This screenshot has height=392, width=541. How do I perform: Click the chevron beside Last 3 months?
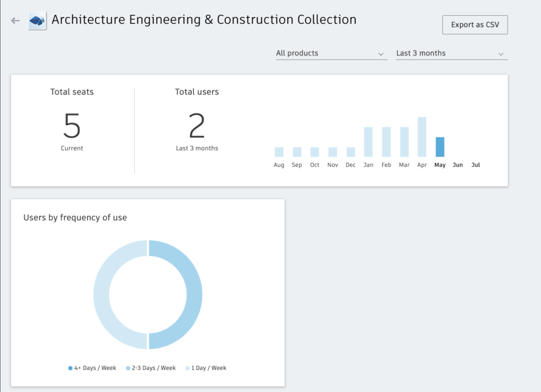click(x=501, y=54)
